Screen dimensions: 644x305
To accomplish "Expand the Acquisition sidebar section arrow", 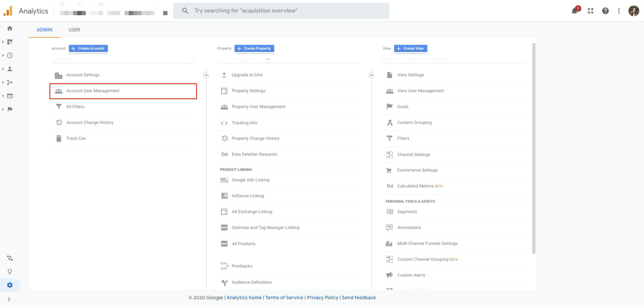I will [3, 82].
